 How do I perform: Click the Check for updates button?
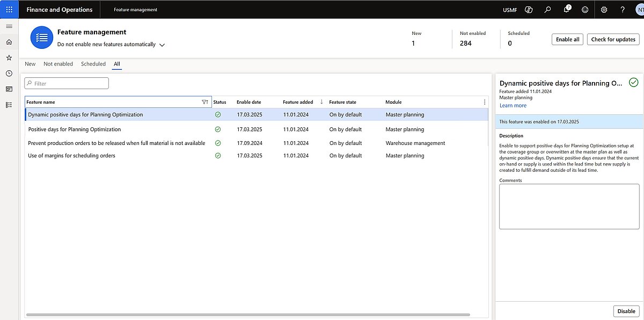(x=613, y=39)
